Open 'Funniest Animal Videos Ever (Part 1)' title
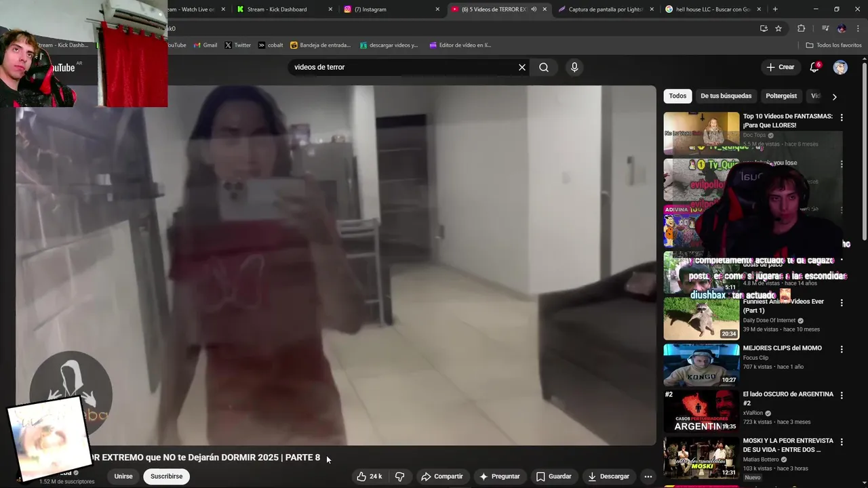868x488 pixels. coord(783,306)
